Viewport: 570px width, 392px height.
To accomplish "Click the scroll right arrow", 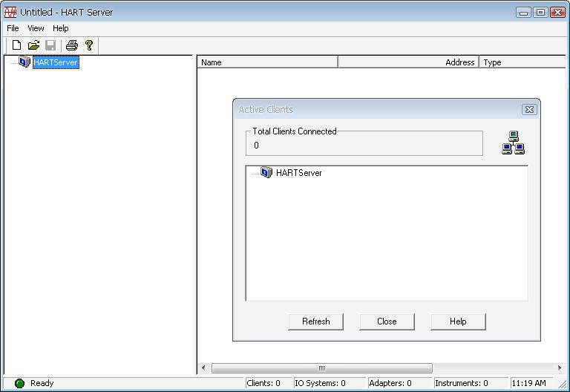I will pyautogui.click(x=560, y=368).
